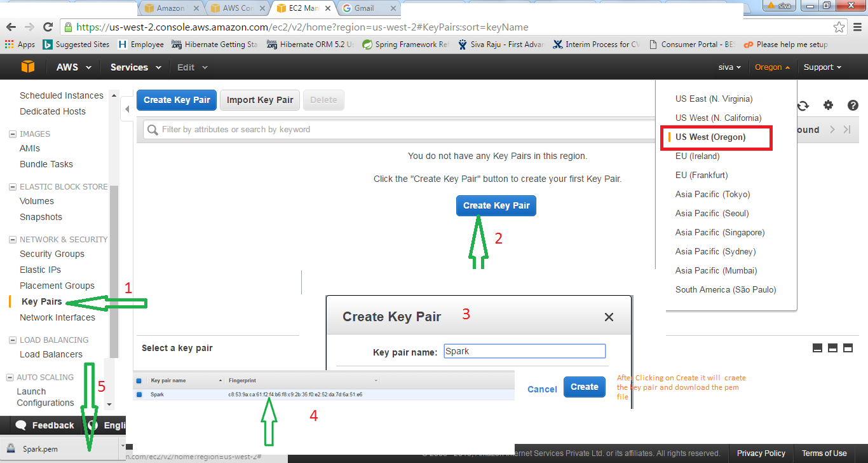Click the AWS cube logo in the navbar

(28, 67)
